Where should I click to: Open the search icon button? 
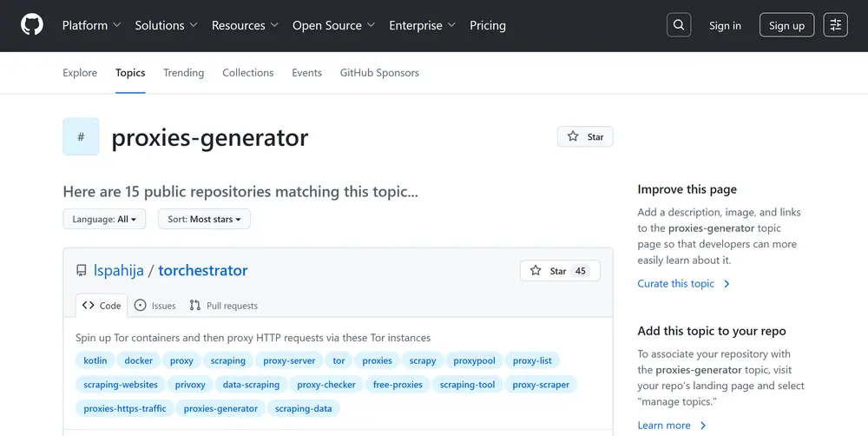point(679,25)
